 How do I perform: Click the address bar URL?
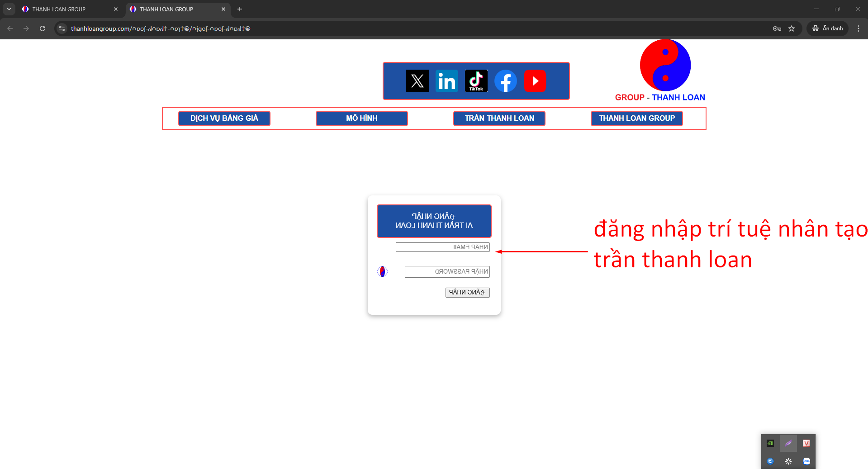pyautogui.click(x=161, y=28)
